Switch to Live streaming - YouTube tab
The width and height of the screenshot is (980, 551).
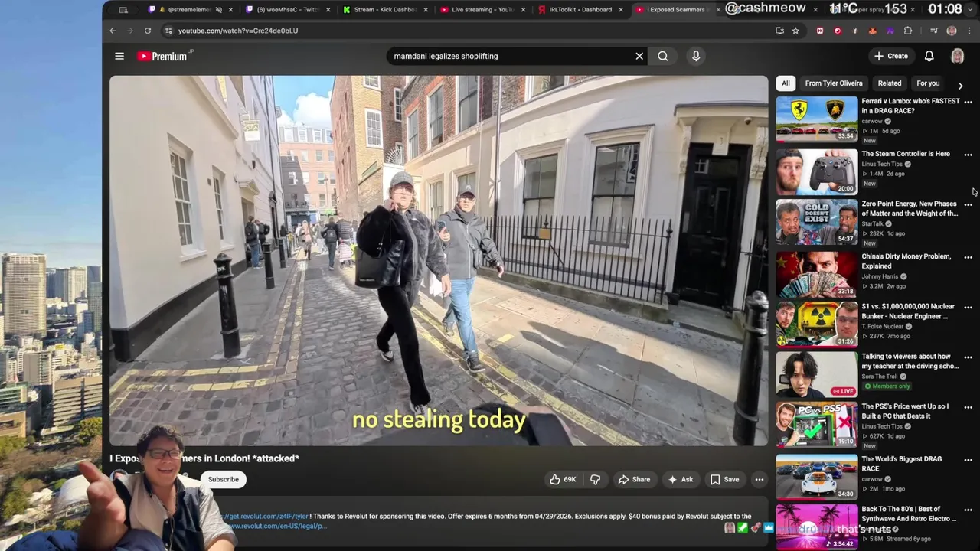[x=482, y=10]
